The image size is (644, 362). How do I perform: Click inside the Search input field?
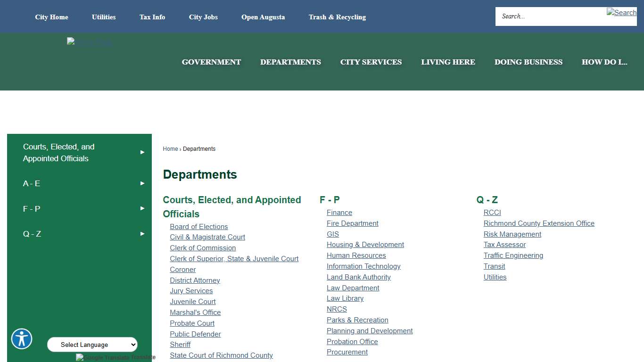tap(542, 16)
